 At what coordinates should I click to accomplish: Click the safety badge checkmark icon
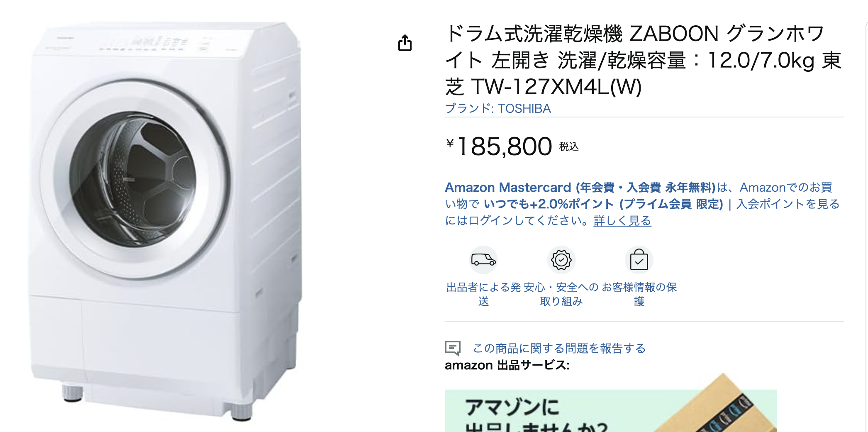click(561, 260)
